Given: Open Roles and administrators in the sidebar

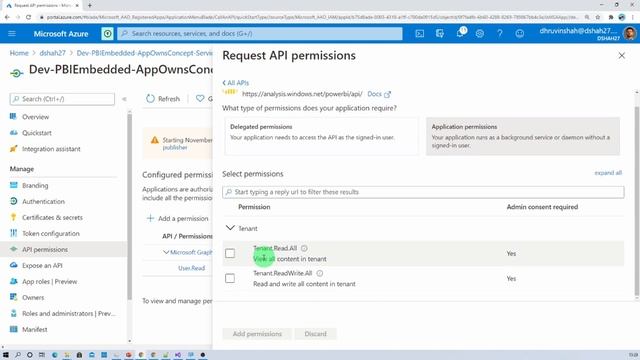Looking at the screenshot, I should [x=69, y=313].
